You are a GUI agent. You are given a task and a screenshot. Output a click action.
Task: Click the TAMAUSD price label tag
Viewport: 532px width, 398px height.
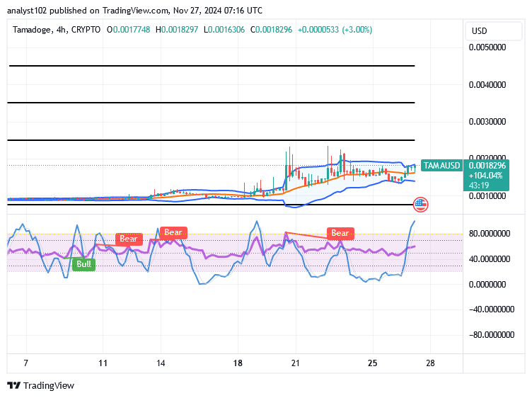[441, 166]
